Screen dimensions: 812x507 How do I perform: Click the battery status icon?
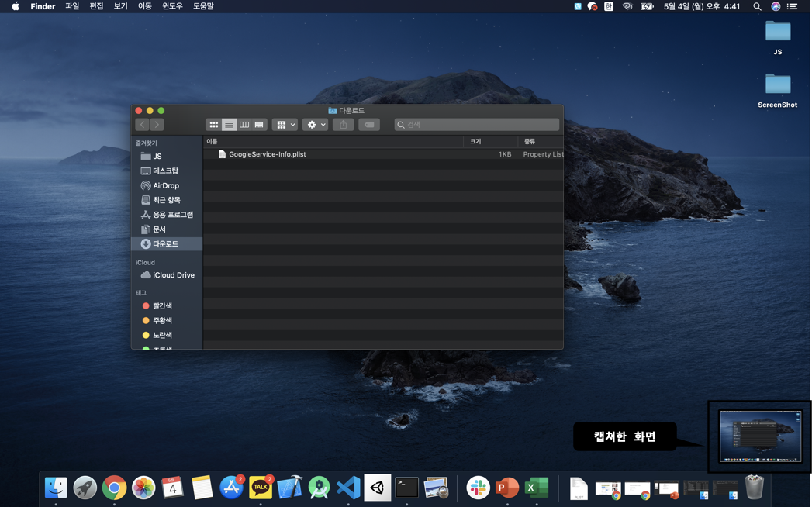coord(647,6)
